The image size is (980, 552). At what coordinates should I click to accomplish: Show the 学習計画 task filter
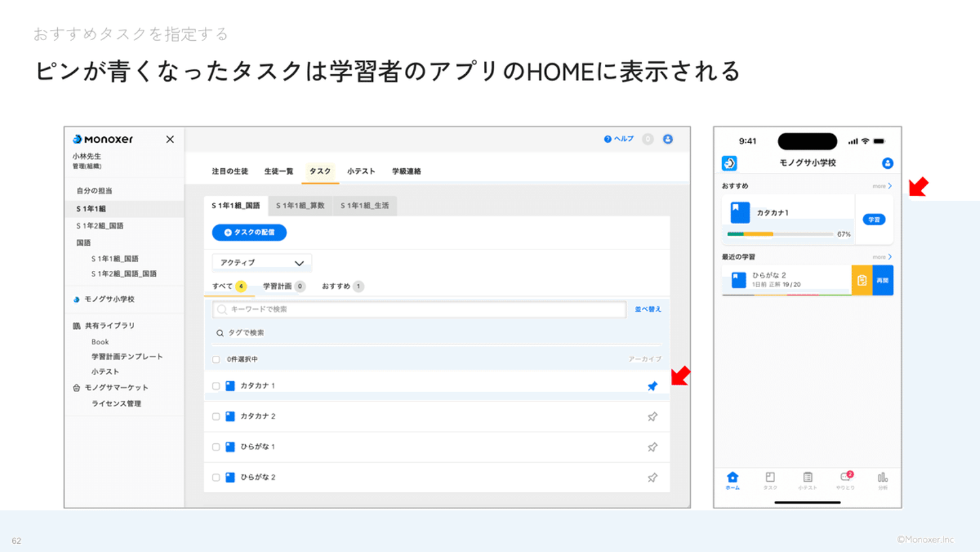284,287
